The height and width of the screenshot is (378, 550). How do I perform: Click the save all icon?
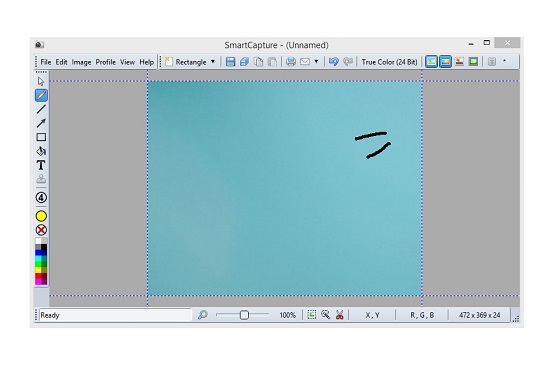point(244,62)
